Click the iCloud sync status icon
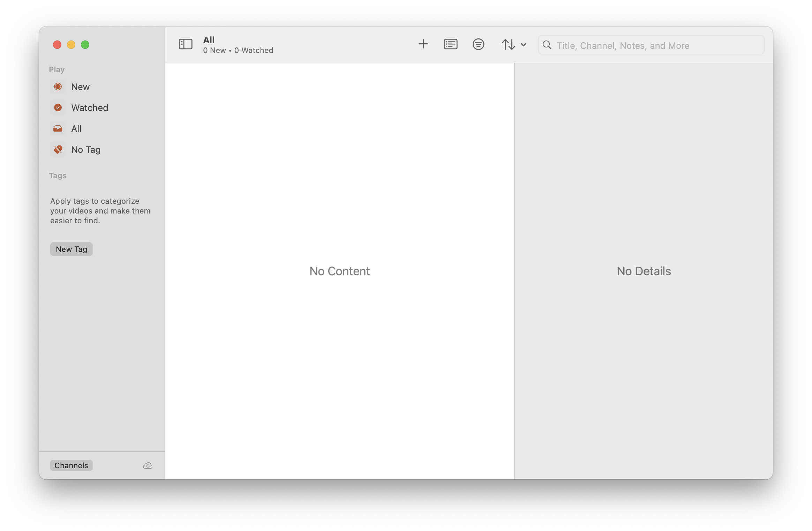This screenshot has width=812, height=531. pyautogui.click(x=148, y=466)
